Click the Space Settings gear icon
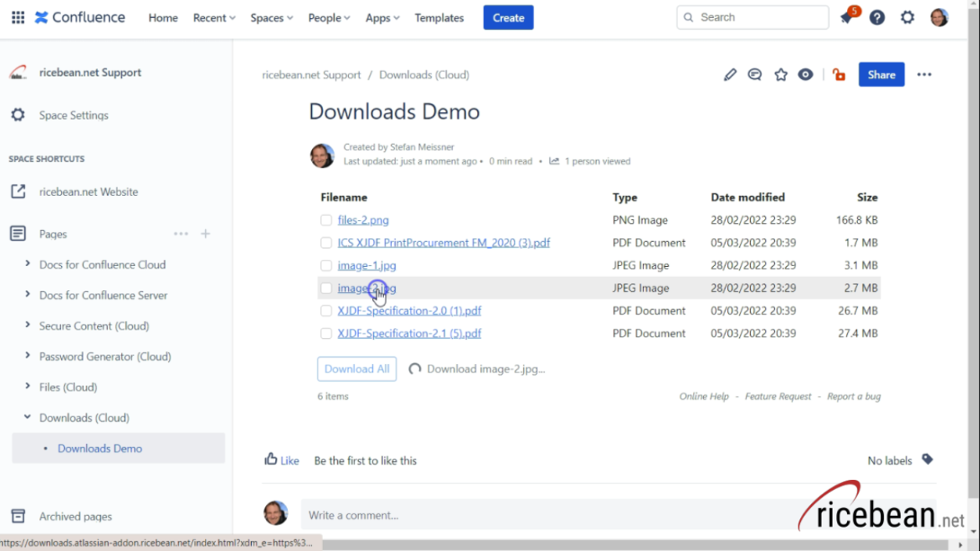 click(x=18, y=115)
